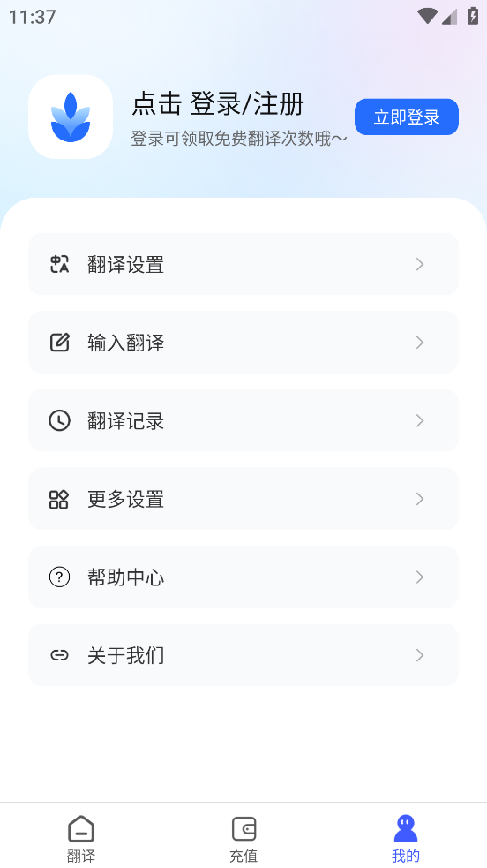The width and height of the screenshot is (487, 868).
Task: Switch to the 翻译 tab
Action: pyautogui.click(x=81, y=838)
